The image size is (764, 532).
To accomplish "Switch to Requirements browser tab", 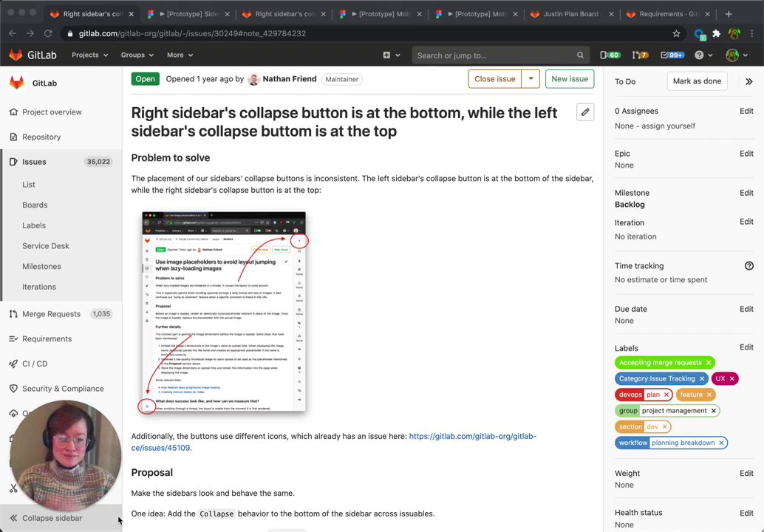I will tap(669, 14).
